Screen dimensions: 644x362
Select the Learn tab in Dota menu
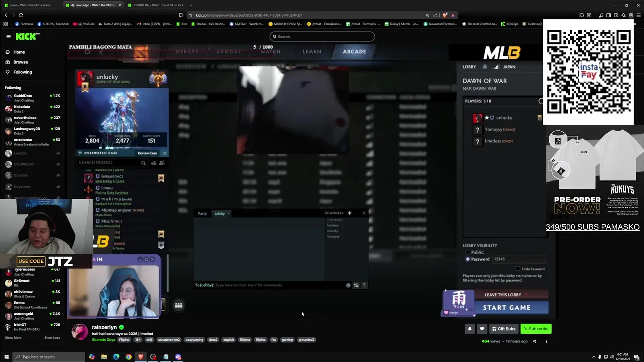pyautogui.click(x=312, y=52)
